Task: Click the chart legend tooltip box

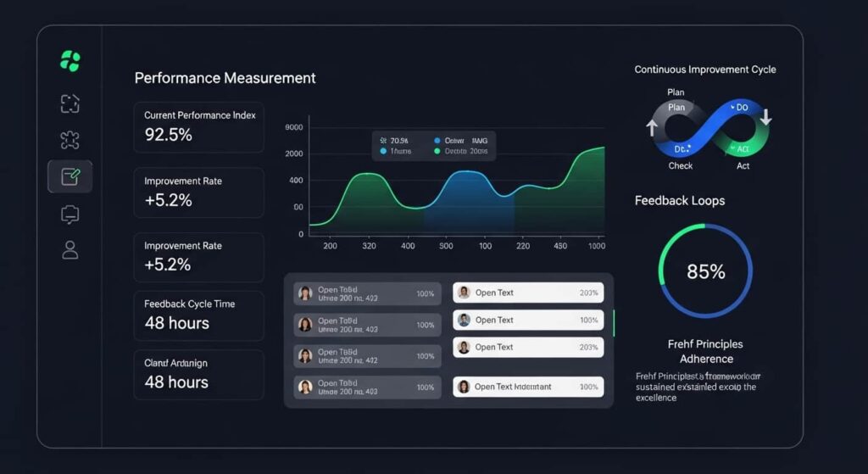Action: 433,145
